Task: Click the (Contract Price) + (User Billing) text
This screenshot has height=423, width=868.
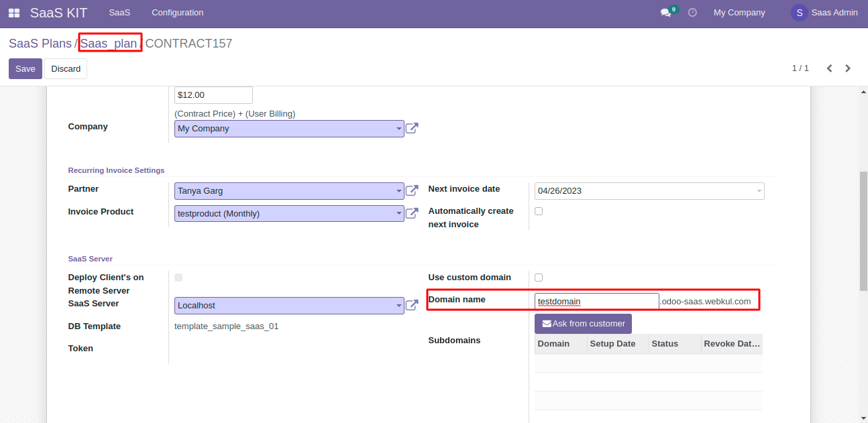Action: pyautogui.click(x=235, y=114)
